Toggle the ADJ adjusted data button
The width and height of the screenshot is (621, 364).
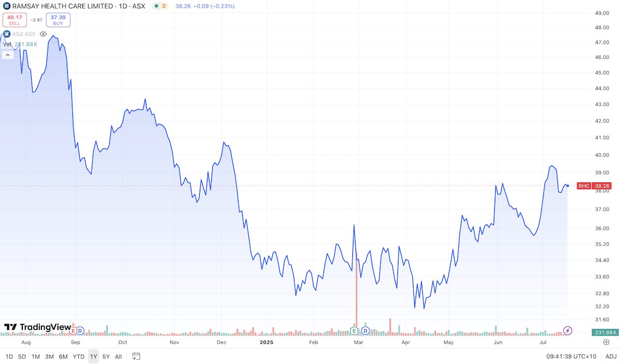coord(611,356)
